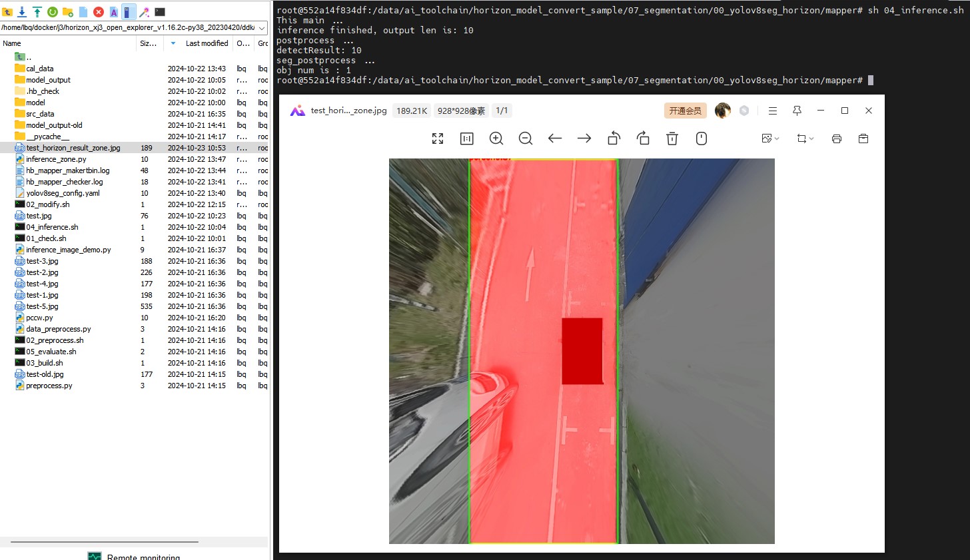Open the viewer hamburger menu
Image resolution: width=970 pixels, height=560 pixels.
pyautogui.click(x=773, y=111)
